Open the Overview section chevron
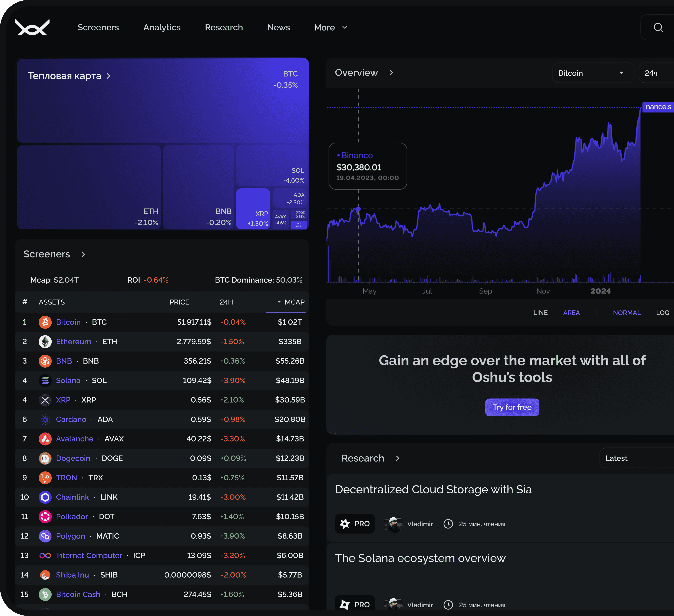 (391, 73)
